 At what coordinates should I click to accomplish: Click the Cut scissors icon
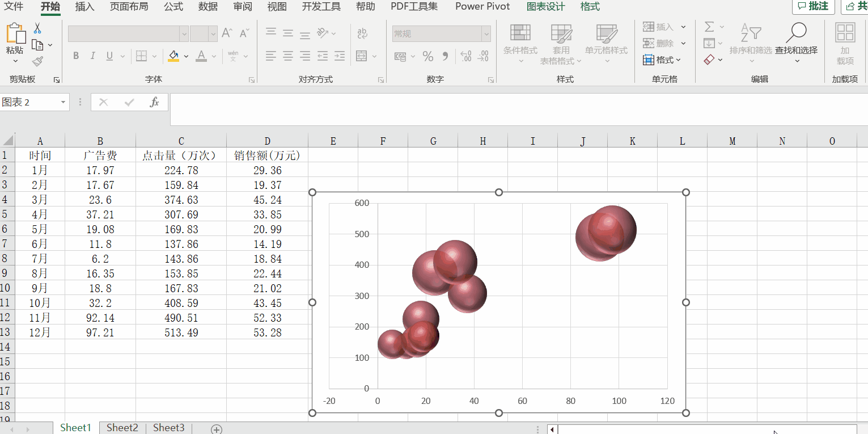pos(37,28)
